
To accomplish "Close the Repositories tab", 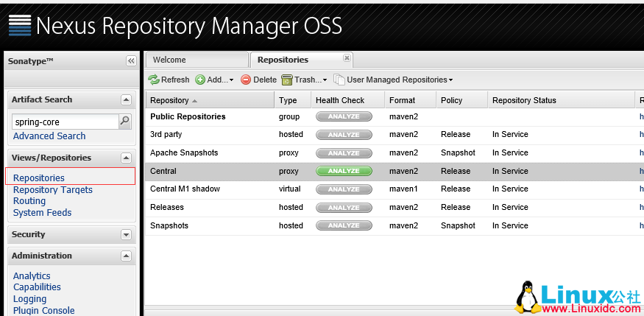I will pos(347,59).
